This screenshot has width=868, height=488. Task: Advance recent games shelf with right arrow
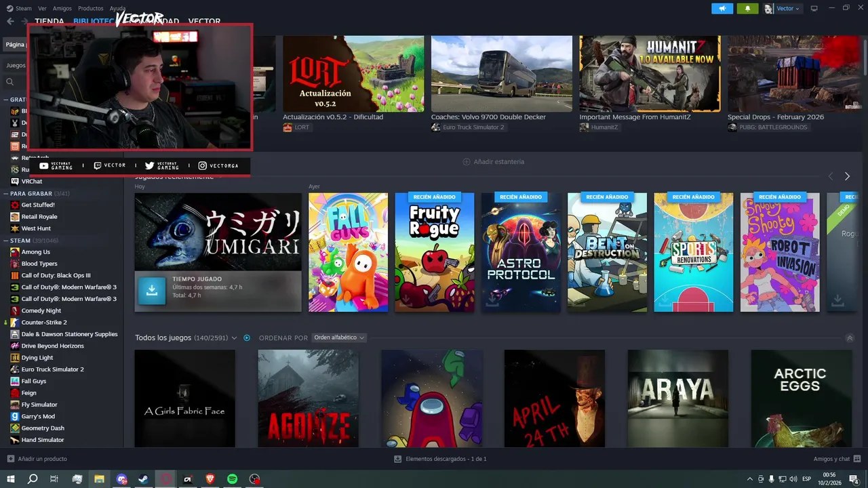tap(847, 176)
